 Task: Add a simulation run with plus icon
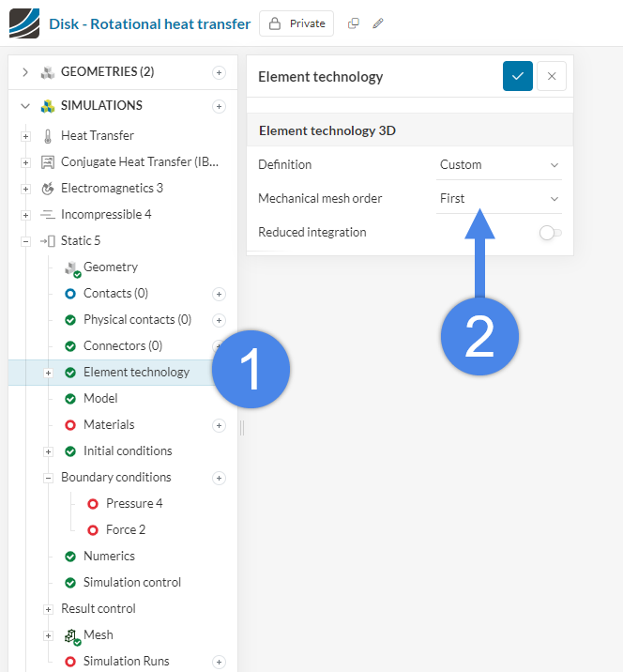[219, 662]
